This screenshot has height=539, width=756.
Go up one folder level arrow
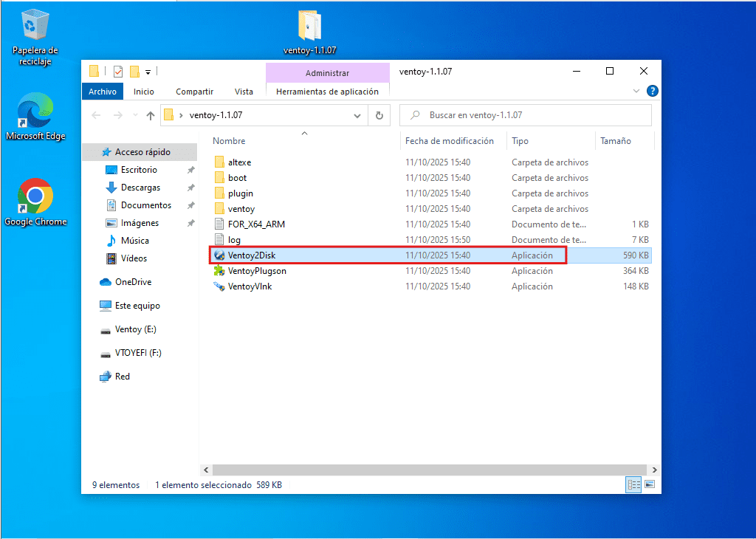click(x=151, y=115)
